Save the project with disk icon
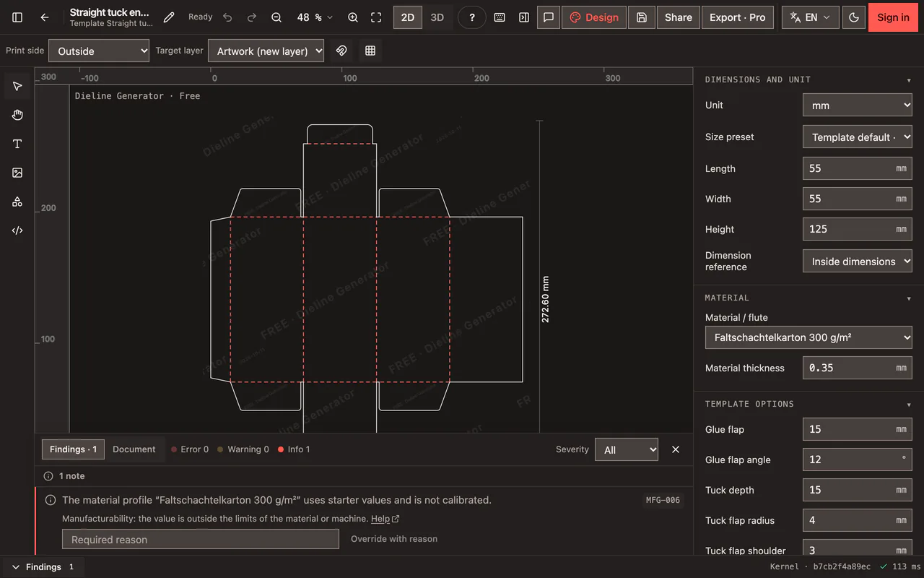 [642, 17]
